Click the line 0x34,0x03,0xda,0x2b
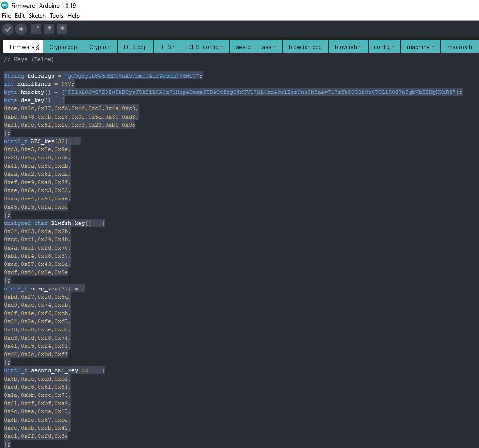This screenshot has height=448, width=479. pos(37,231)
